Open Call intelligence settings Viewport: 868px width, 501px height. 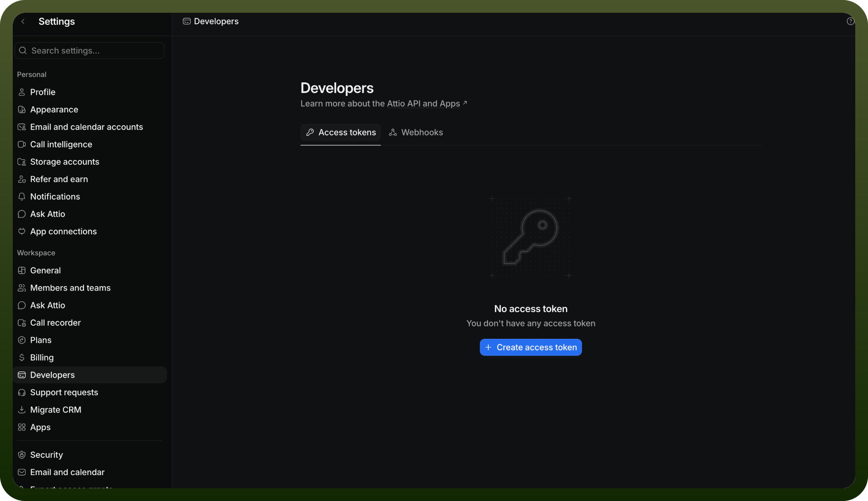click(90, 144)
